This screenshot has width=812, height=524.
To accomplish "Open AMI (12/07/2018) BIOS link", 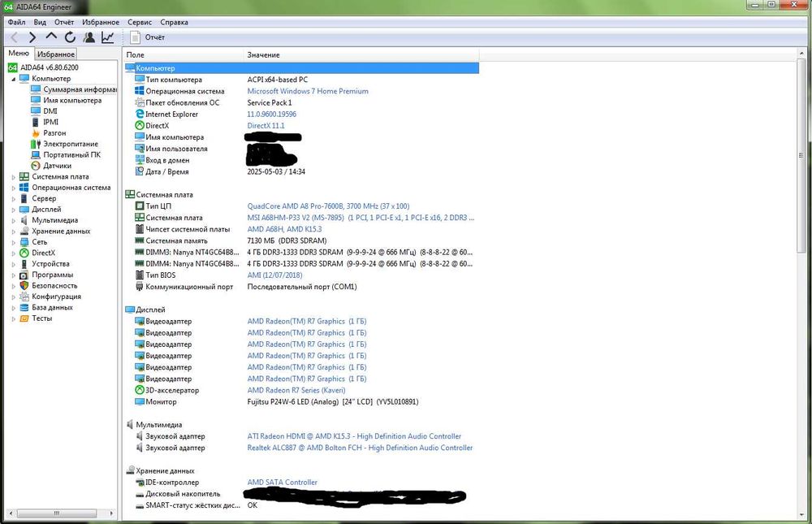I will coord(274,275).
